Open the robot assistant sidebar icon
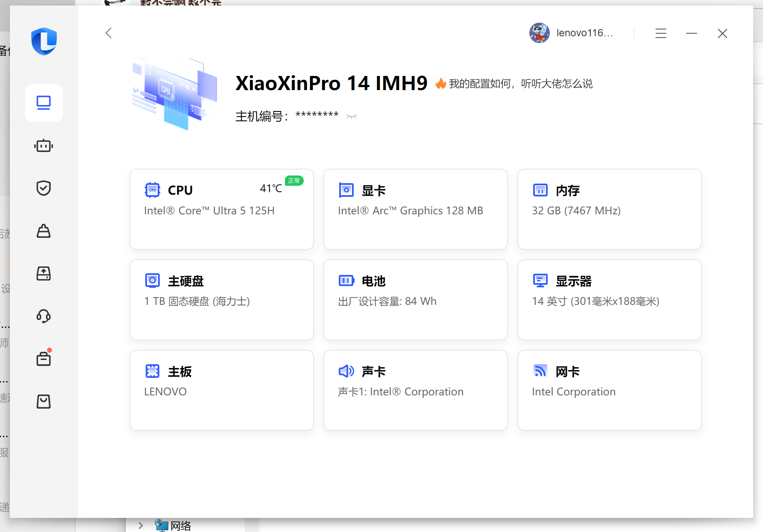Image resolution: width=763 pixels, height=532 pixels. click(44, 146)
